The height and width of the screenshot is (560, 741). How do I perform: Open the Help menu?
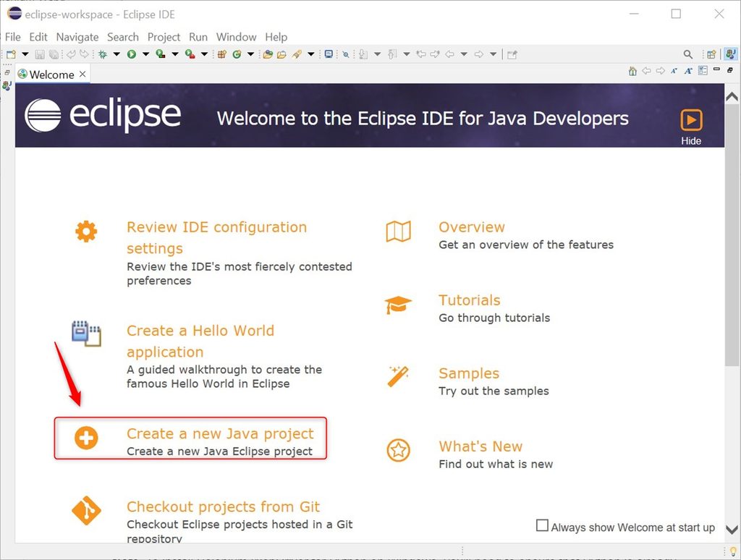(276, 37)
